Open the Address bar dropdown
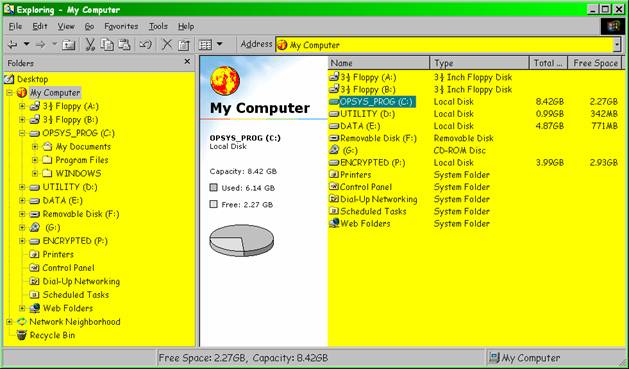The width and height of the screenshot is (629, 369). [617, 45]
